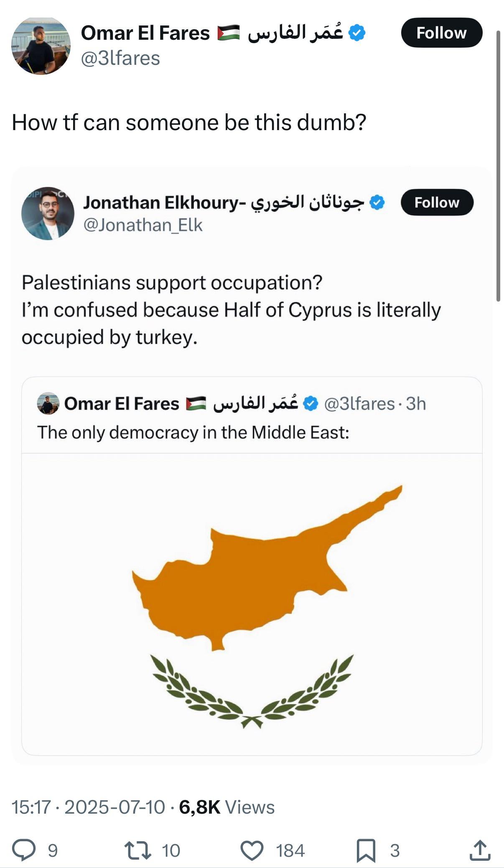Open Jonathan's quoted tweet text
504x868 pixels.
pos(231,310)
